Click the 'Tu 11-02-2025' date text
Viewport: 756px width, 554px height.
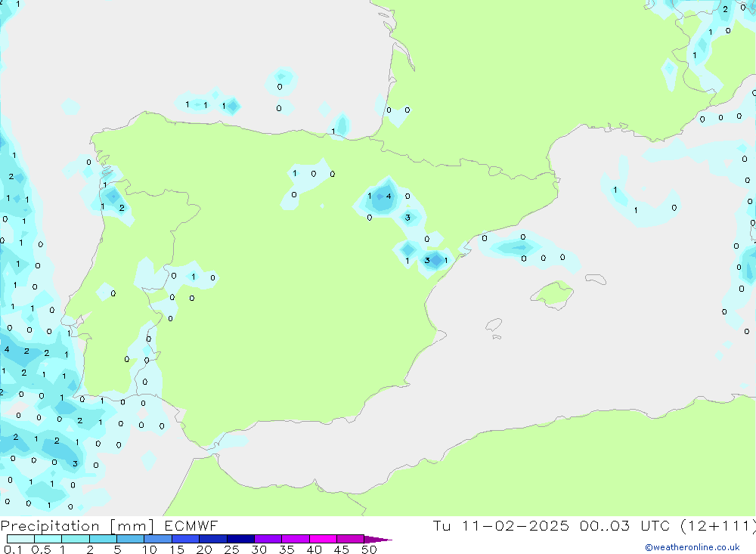click(x=501, y=526)
